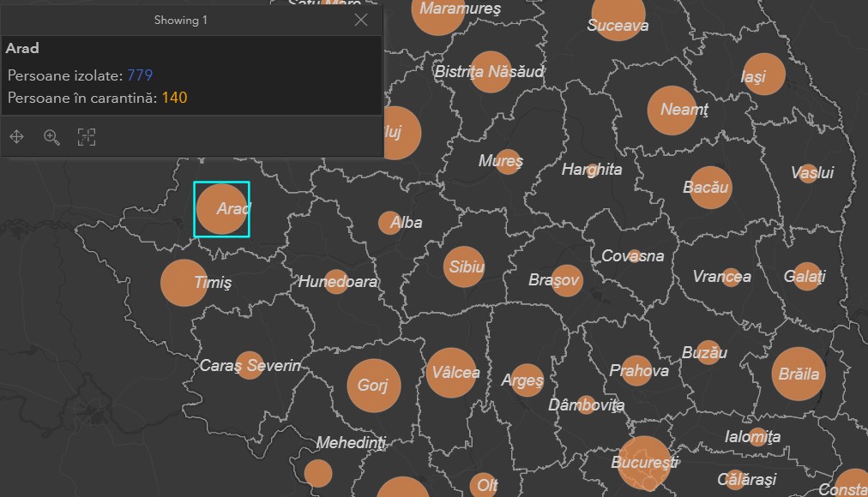Select the Arad circle marker
Screen dimensions: 868x497
pos(221,208)
